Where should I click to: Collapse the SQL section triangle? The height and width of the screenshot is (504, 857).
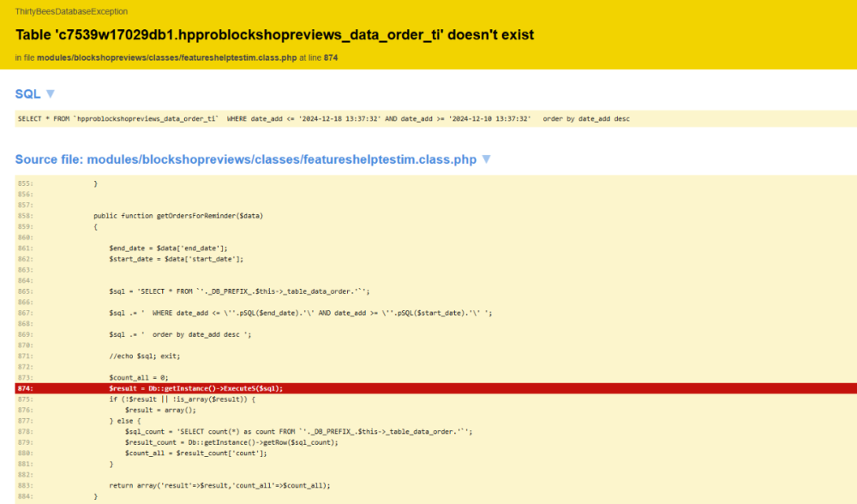pyautogui.click(x=50, y=93)
